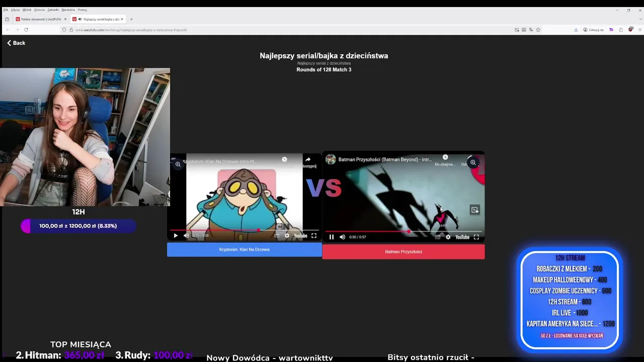Viewport: 644px width, 362px height.
Task: Close the Polskie streamerki tab
Action: click(65, 19)
